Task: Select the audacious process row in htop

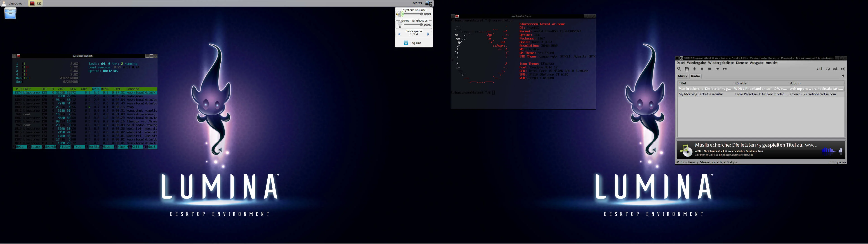Action: tap(85, 96)
